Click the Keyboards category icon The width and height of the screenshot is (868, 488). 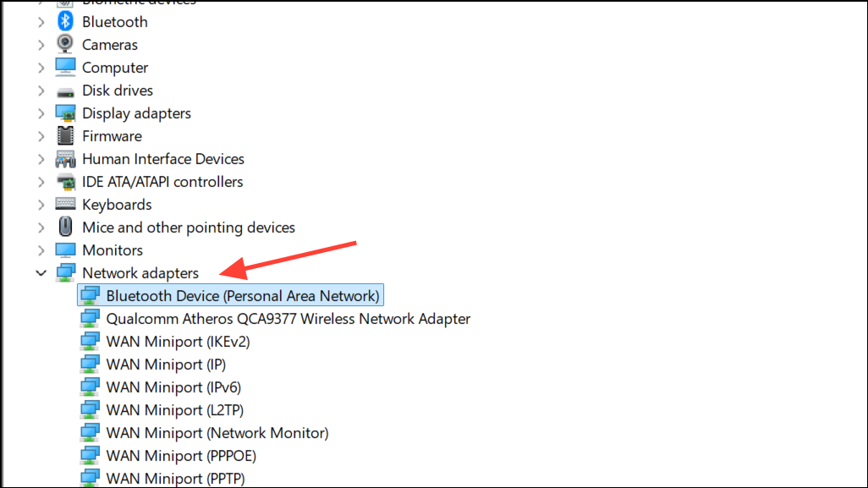coord(65,205)
